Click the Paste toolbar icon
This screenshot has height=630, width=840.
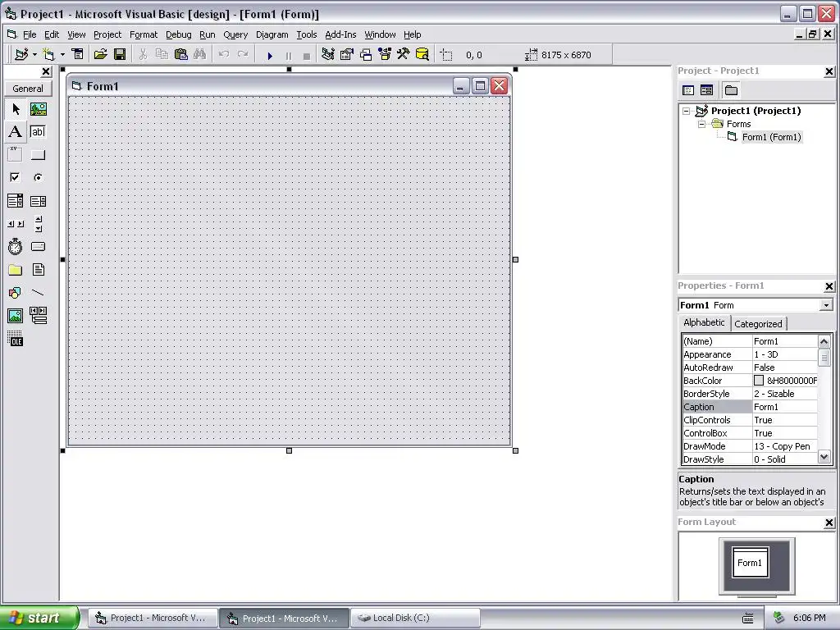click(181, 54)
